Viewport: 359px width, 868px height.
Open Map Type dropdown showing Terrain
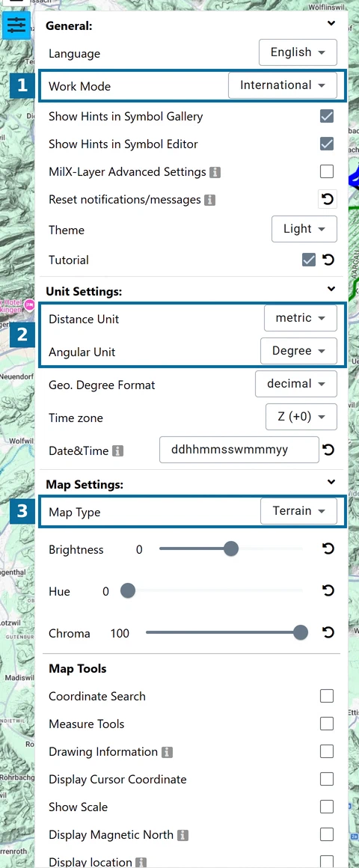click(298, 511)
